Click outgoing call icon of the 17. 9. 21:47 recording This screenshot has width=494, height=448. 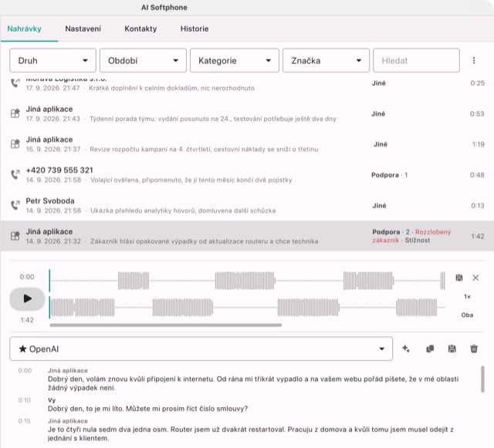tap(15, 83)
